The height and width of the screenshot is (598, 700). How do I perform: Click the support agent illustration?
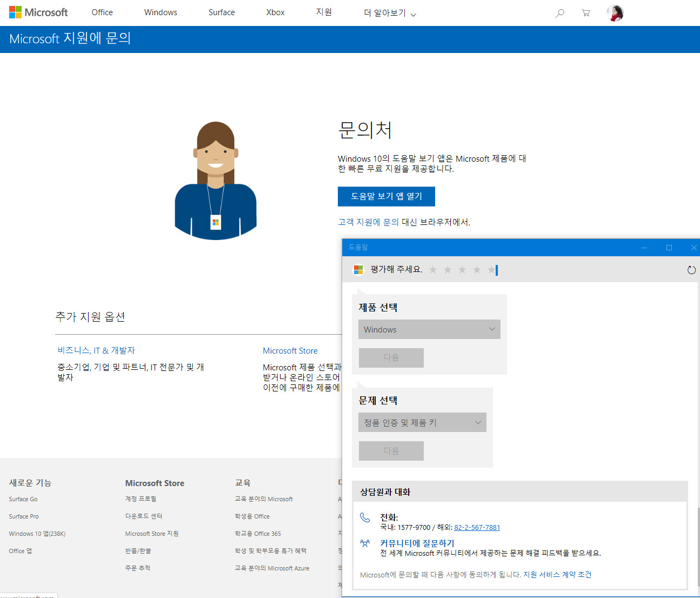pyautogui.click(x=216, y=181)
